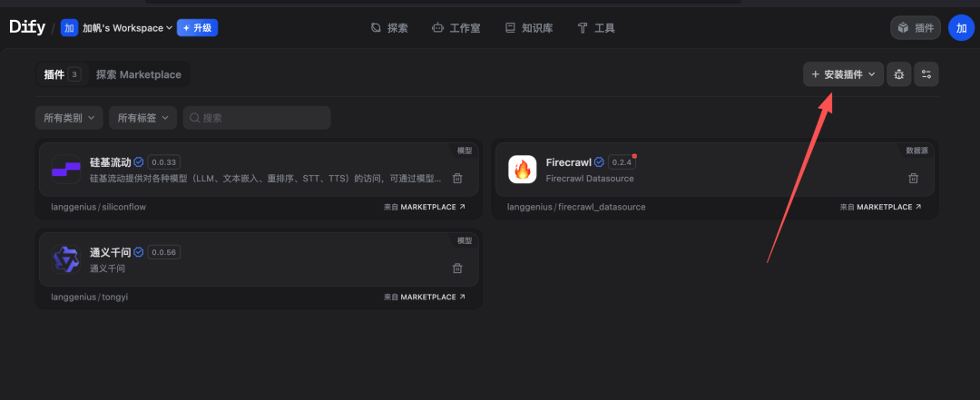Image resolution: width=980 pixels, height=400 pixels.
Task: Click langgenius/firecrawl_datasource text
Action: (576, 207)
